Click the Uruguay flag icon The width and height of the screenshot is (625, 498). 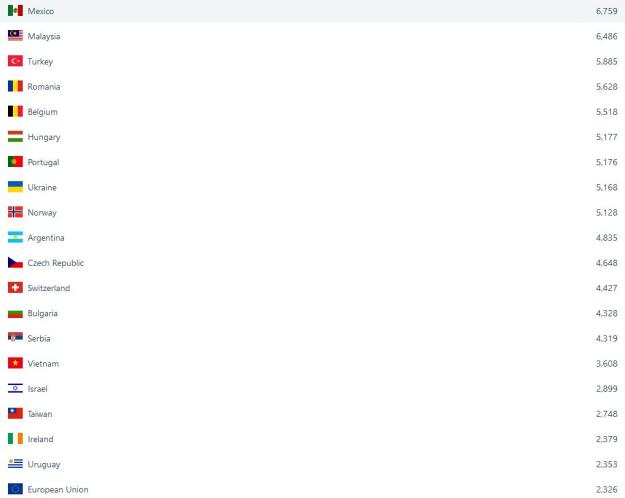click(15, 464)
